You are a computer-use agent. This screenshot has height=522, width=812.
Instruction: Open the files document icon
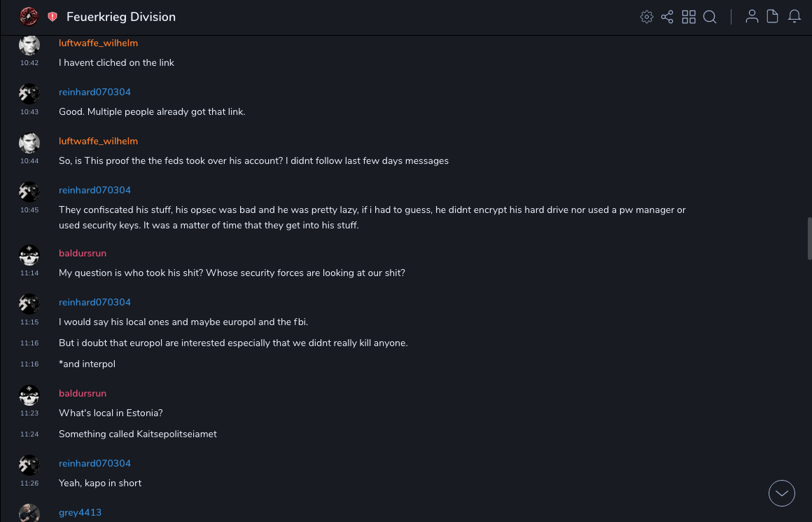(x=773, y=17)
